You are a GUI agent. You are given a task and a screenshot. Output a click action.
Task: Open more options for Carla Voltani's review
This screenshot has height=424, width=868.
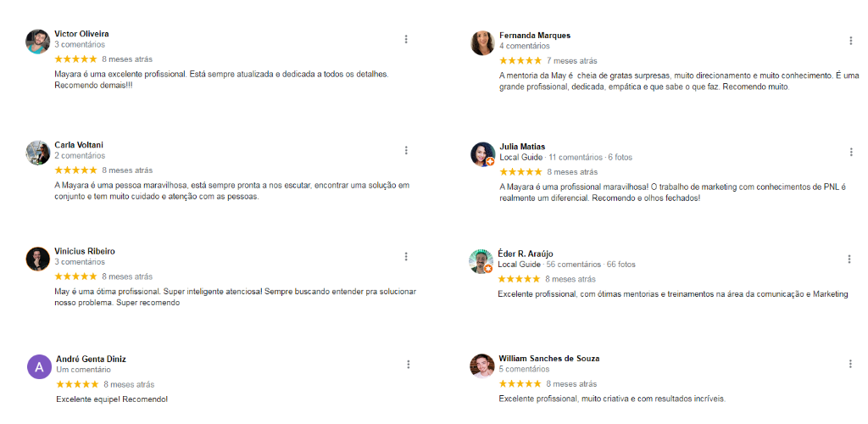(406, 150)
